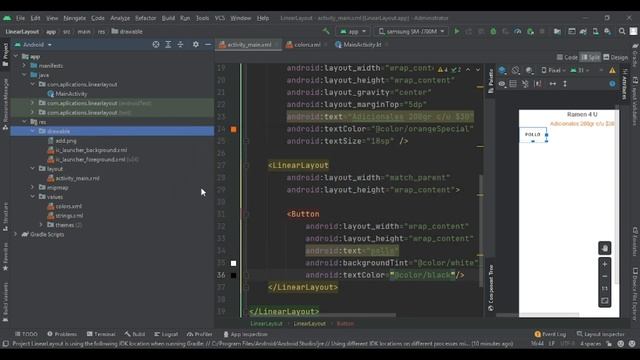Switch editor to Code view mode
The image size is (640, 360).
567,58
